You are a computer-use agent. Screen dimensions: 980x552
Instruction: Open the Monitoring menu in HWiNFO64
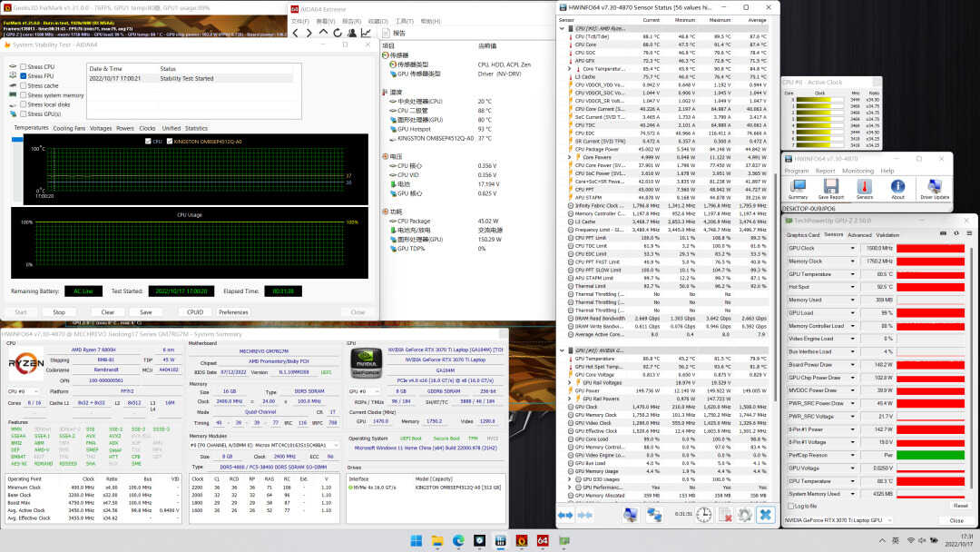[857, 171]
